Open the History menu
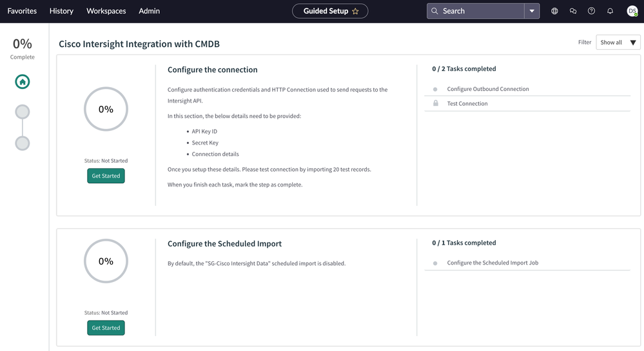The image size is (644, 351). (x=61, y=11)
